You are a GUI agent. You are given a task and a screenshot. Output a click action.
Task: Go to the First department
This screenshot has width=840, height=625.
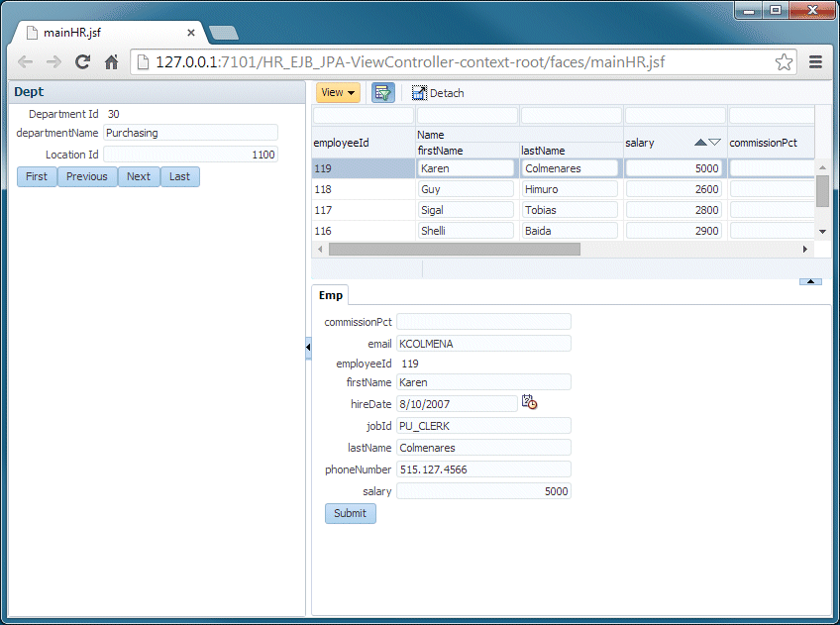click(x=37, y=176)
